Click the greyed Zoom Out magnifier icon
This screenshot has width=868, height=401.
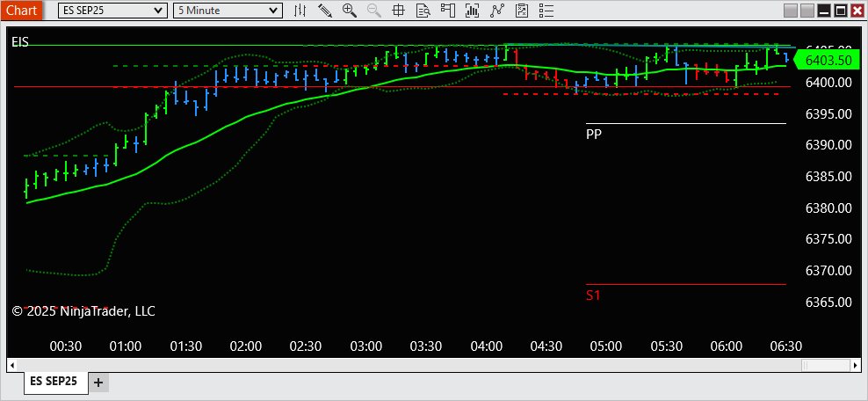click(373, 10)
